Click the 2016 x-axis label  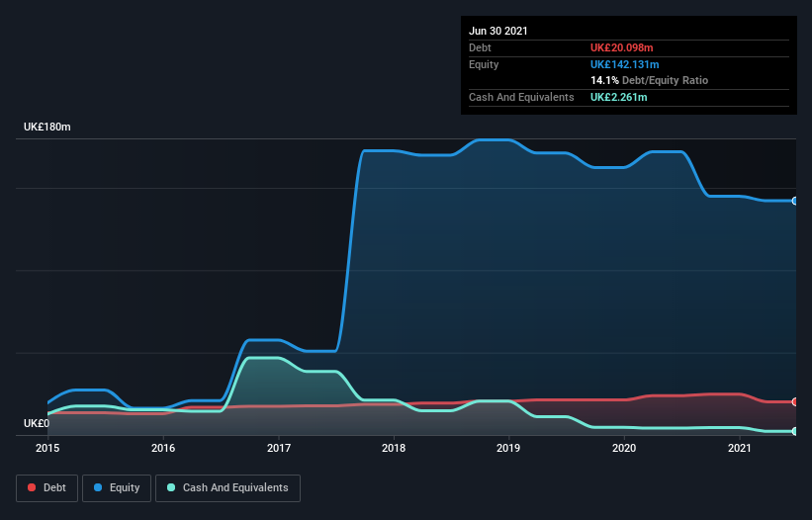point(163,448)
